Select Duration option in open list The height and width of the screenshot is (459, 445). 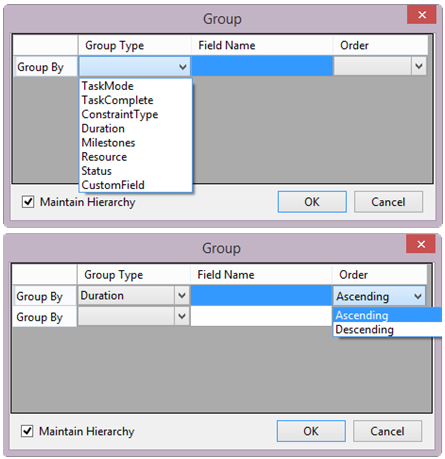[x=136, y=128]
